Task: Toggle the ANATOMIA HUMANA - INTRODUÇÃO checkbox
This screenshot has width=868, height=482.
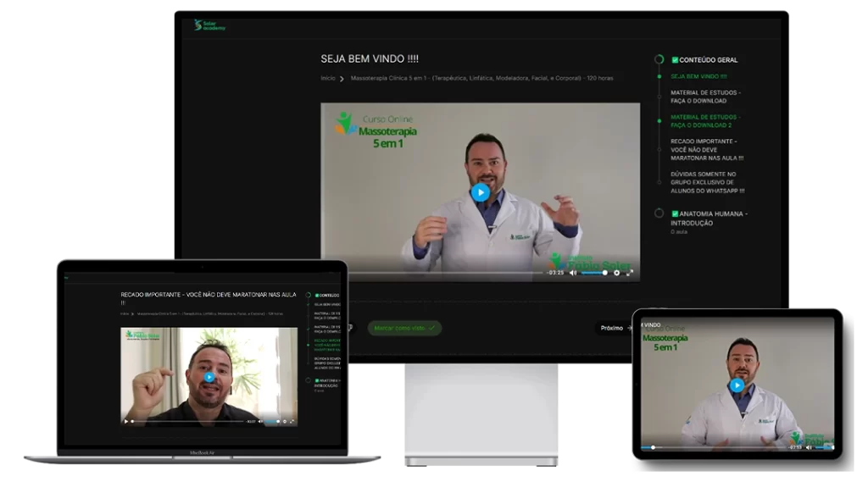Action: pyautogui.click(x=675, y=213)
